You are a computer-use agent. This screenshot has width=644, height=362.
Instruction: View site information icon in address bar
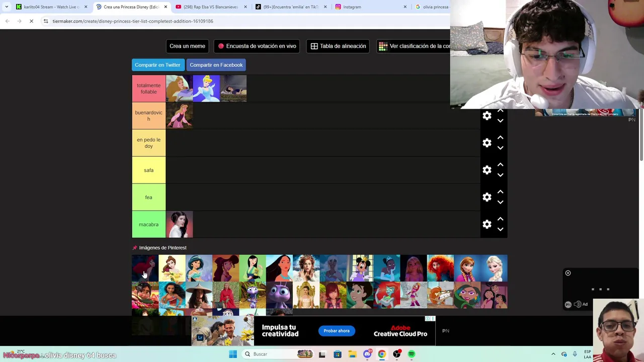tap(46, 21)
